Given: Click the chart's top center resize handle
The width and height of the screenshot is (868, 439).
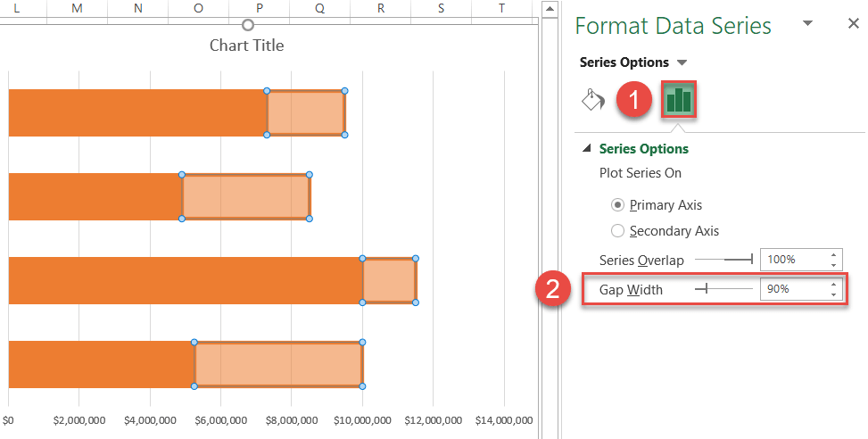Looking at the screenshot, I should [x=248, y=25].
